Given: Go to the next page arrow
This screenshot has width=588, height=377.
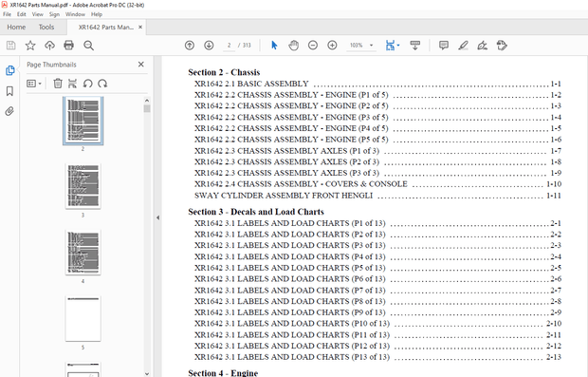Looking at the screenshot, I should (x=209, y=46).
